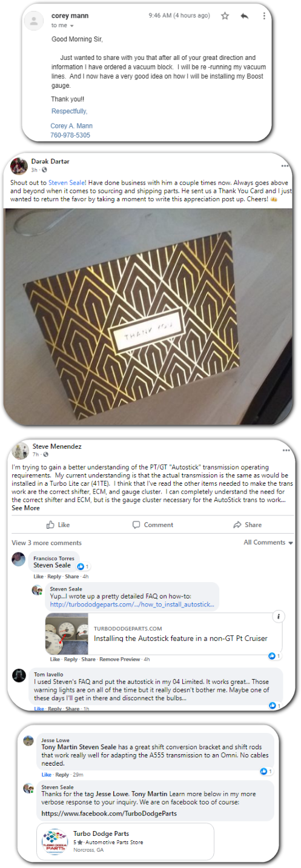The width and height of the screenshot is (301, 868).
Task: Like Tom Iavello's comment
Action: [39, 709]
